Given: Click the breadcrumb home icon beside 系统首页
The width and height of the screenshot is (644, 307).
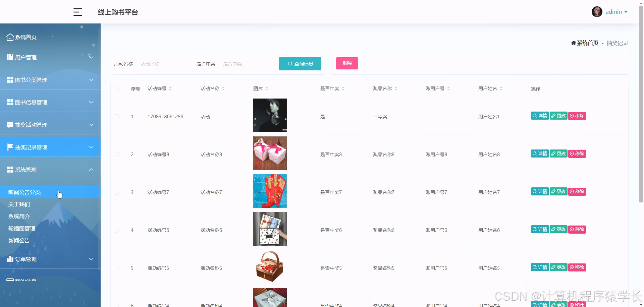Looking at the screenshot, I should [x=573, y=43].
